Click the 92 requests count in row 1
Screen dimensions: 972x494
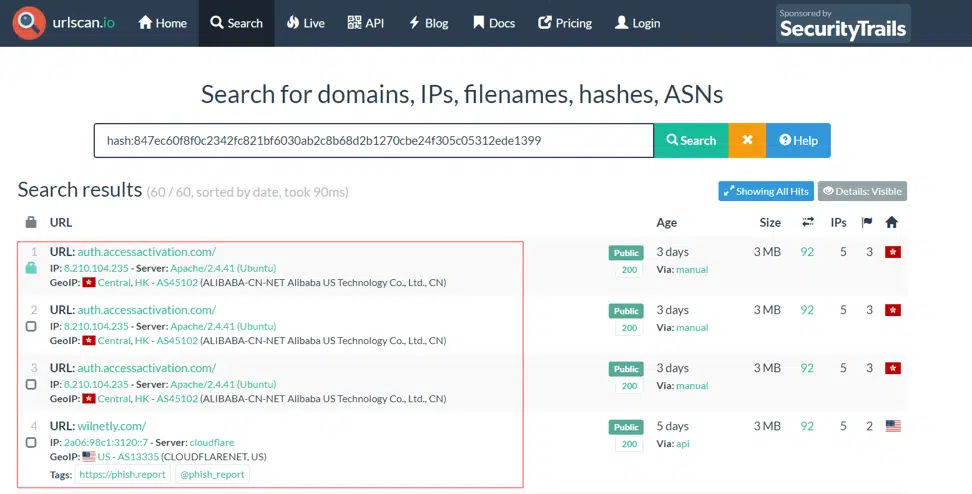click(807, 252)
